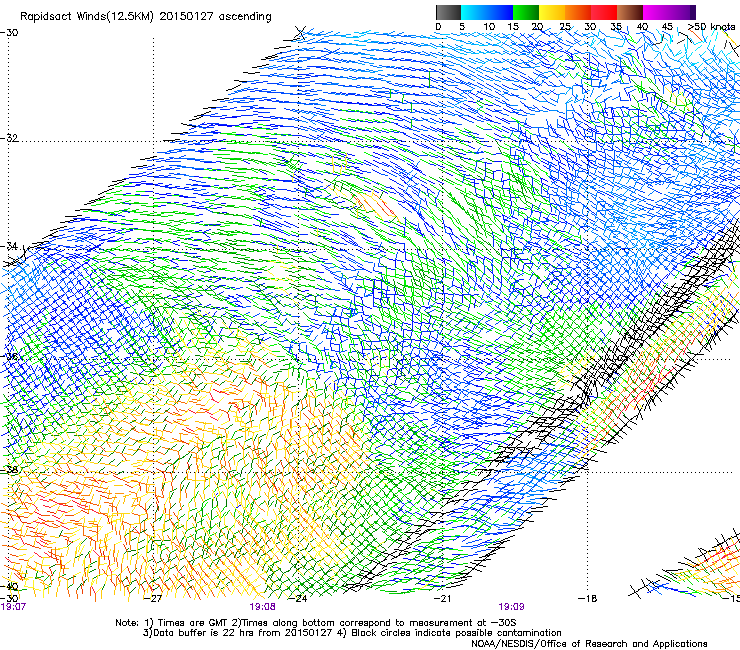Click the green 15-20 knots legend segment

pyautogui.click(x=526, y=13)
